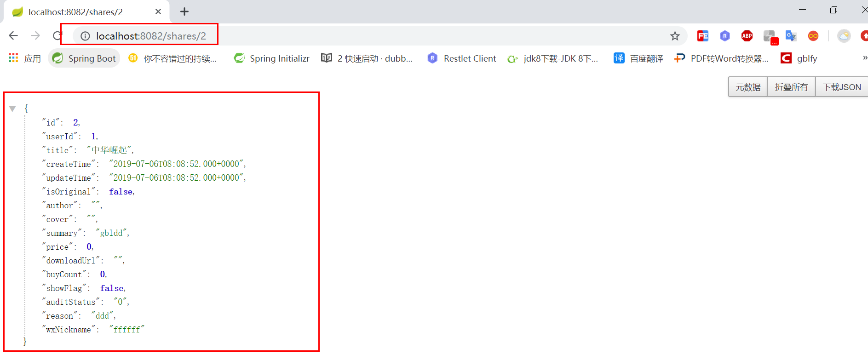
Task: Open the 你不容错过的持续 bookmark
Action: tap(173, 58)
